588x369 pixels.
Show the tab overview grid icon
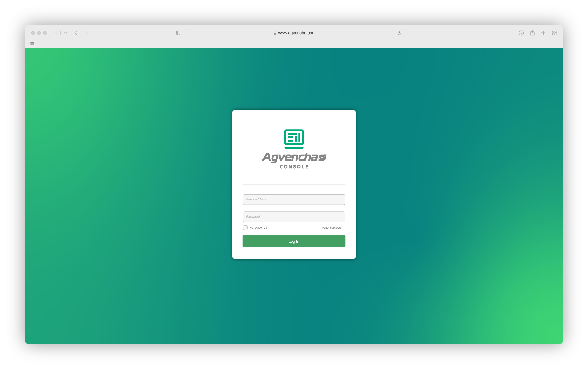[555, 33]
